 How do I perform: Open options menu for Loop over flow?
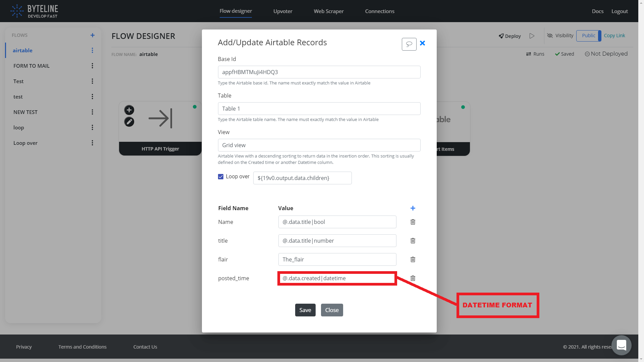click(92, 143)
